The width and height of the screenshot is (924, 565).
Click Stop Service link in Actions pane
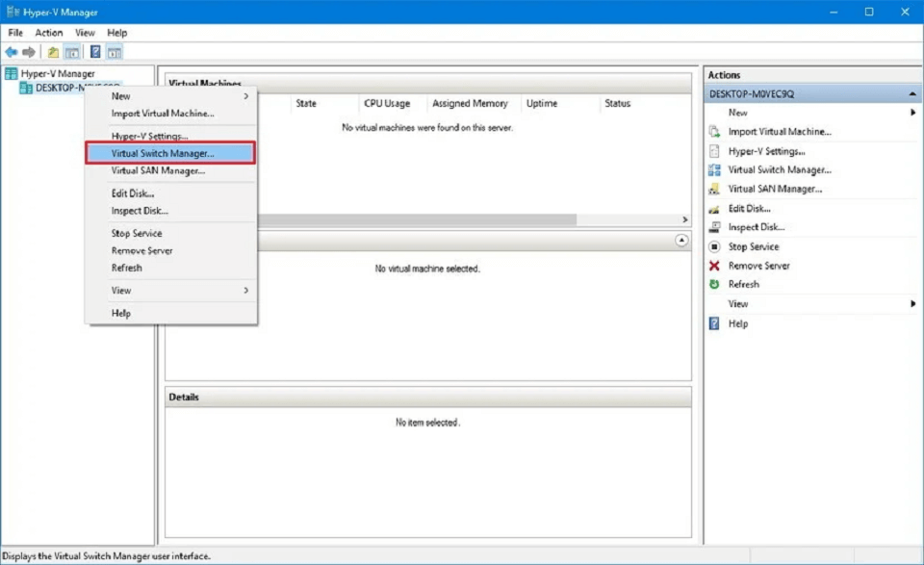tap(754, 246)
